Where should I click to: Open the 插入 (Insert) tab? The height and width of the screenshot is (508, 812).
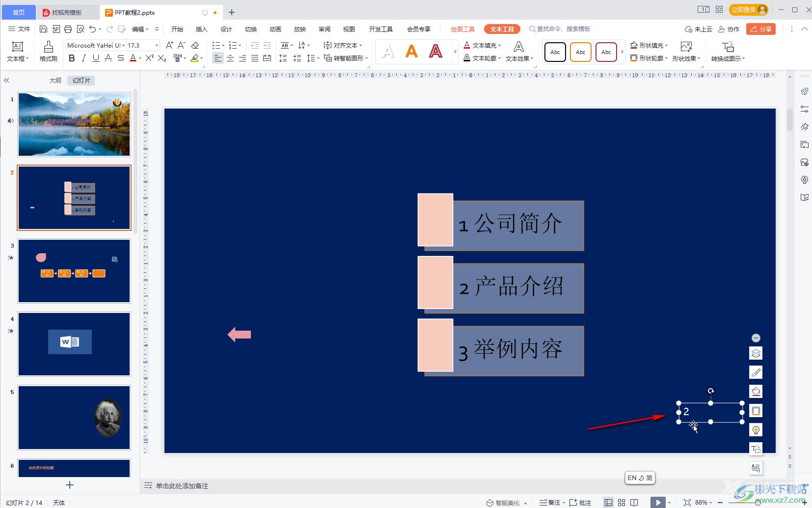202,29
